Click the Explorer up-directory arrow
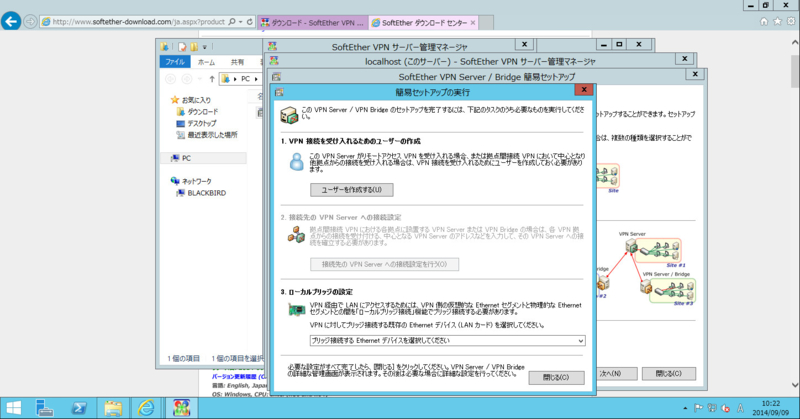This screenshot has width=800, height=419. [x=212, y=79]
